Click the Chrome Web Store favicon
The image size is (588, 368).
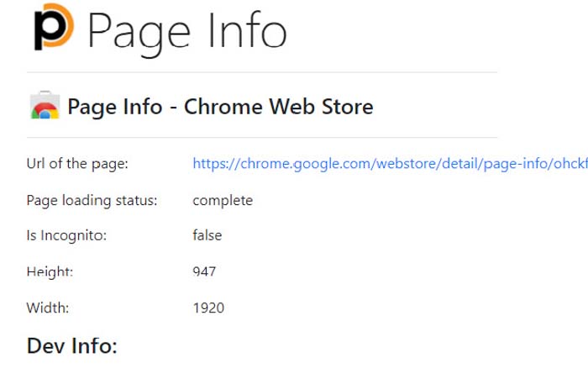(x=45, y=105)
